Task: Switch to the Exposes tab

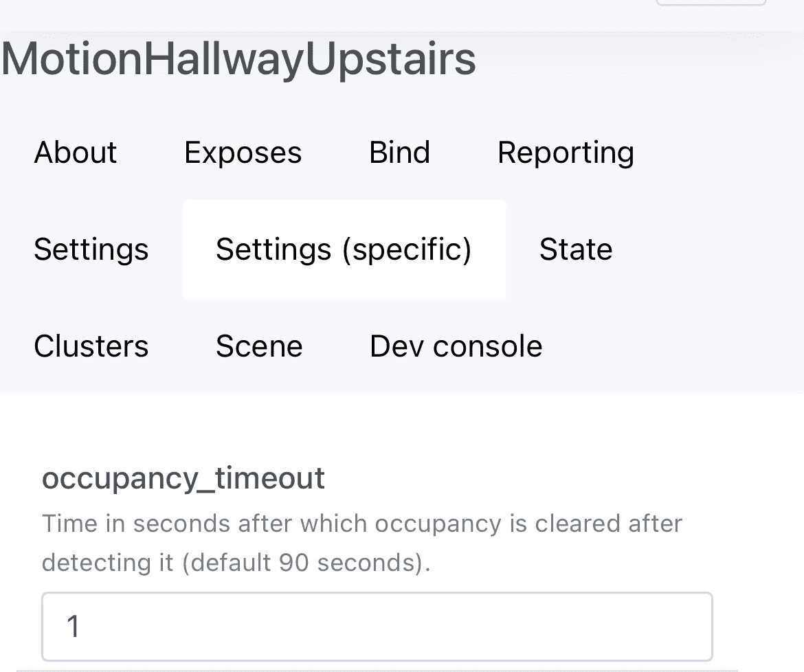Action: (x=243, y=153)
